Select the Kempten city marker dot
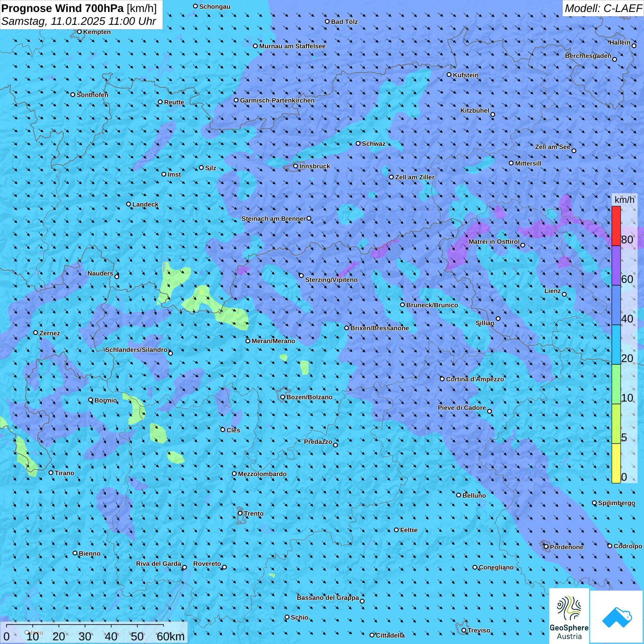This screenshot has height=644, width=644. click(79, 32)
